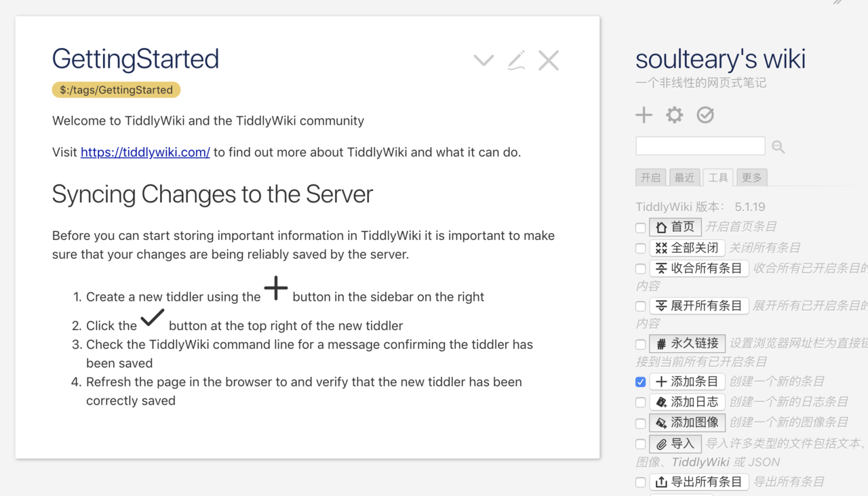Screen dimensions: 868x496
Task: Click the advanced search magnifier icon
Action: [778, 146]
